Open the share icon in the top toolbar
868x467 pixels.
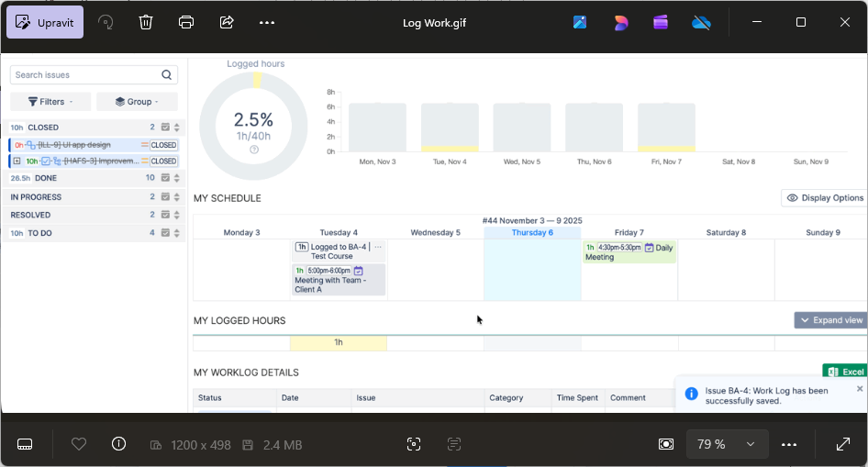point(227,22)
